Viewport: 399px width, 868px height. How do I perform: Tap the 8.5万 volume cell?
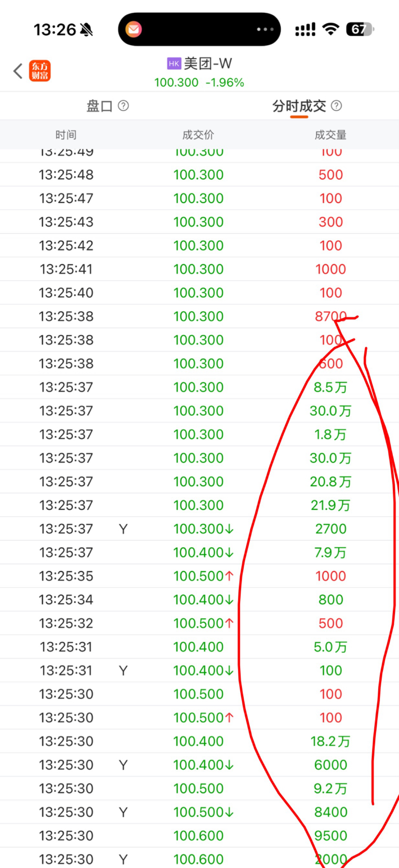[330, 387]
